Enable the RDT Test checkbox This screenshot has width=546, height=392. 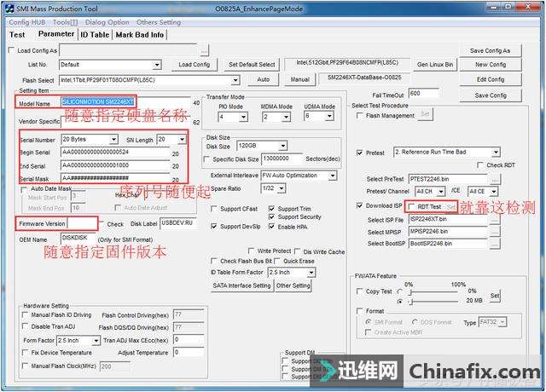[411, 207]
